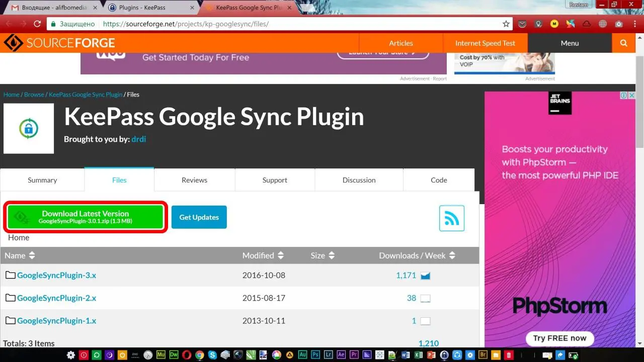The image size is (644, 362).
Task: Sort the file list by Downloads / Week
Action: tap(417, 255)
